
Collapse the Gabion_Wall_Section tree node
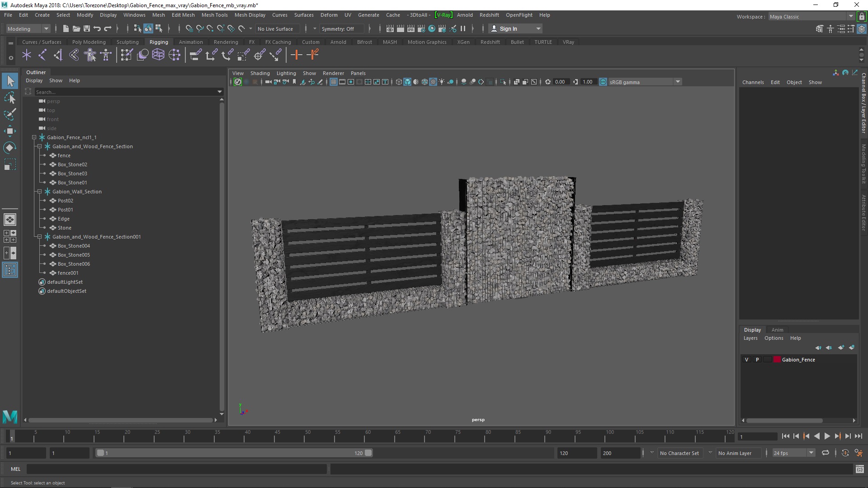point(40,192)
